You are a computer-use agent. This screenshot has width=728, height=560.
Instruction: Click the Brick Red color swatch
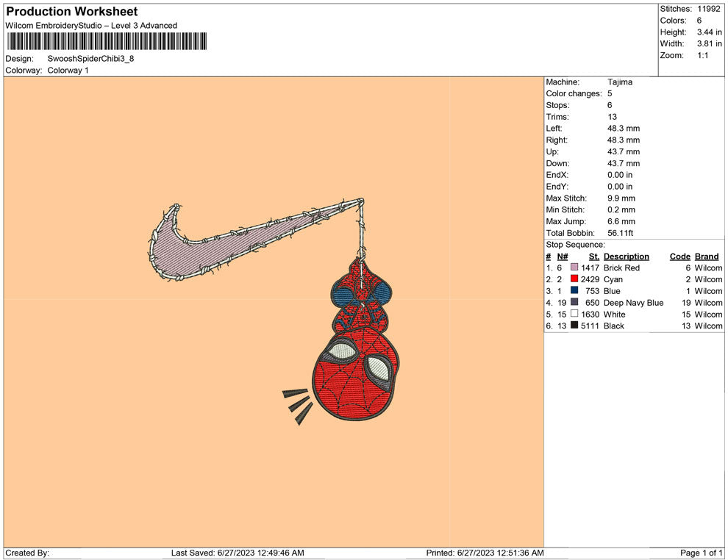coord(574,268)
